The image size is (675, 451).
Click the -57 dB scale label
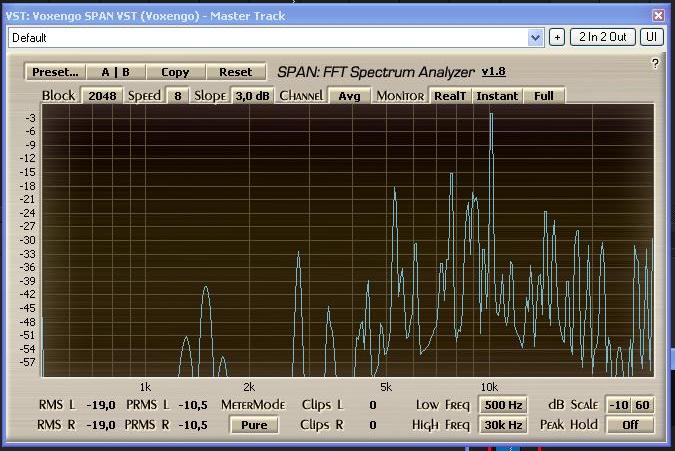[x=28, y=362]
